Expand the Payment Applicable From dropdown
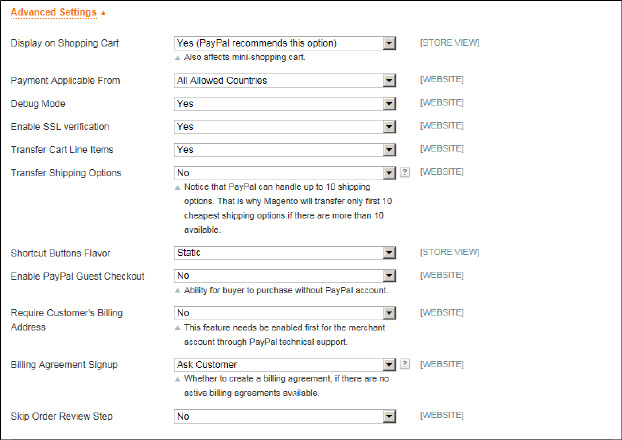 pyautogui.click(x=285, y=80)
